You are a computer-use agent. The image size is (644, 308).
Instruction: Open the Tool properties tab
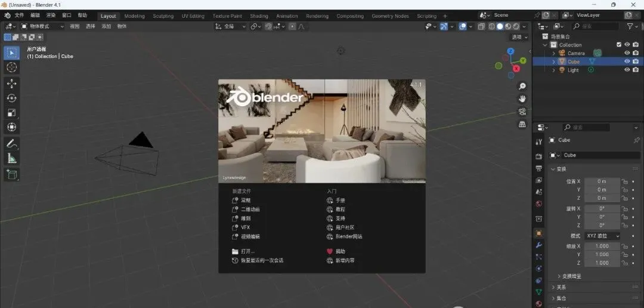(x=539, y=141)
